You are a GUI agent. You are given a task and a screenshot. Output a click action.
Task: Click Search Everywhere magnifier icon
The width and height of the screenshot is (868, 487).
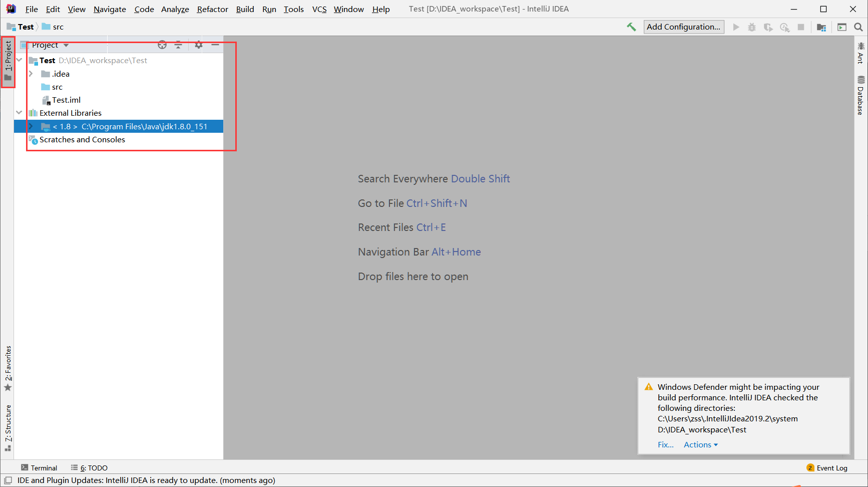[x=858, y=27]
